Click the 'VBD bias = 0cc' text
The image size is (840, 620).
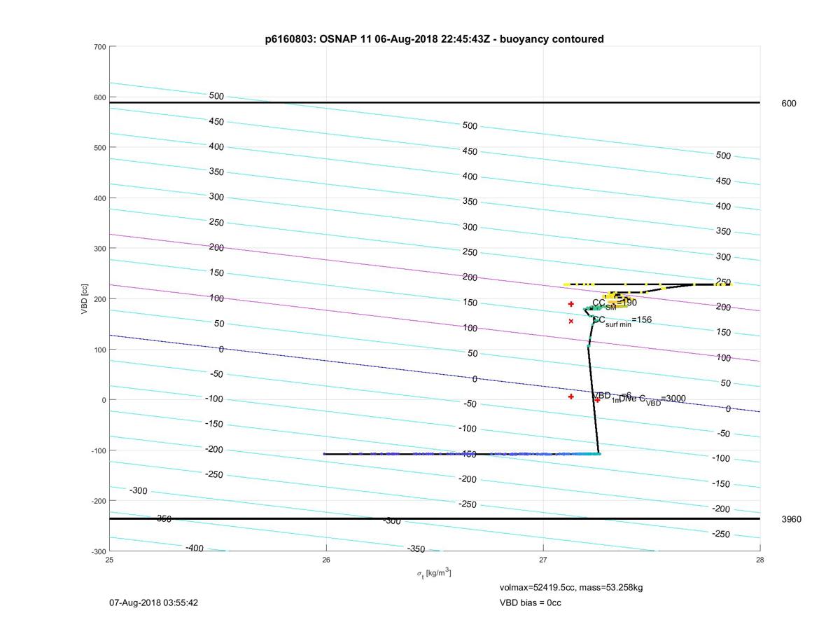530,602
